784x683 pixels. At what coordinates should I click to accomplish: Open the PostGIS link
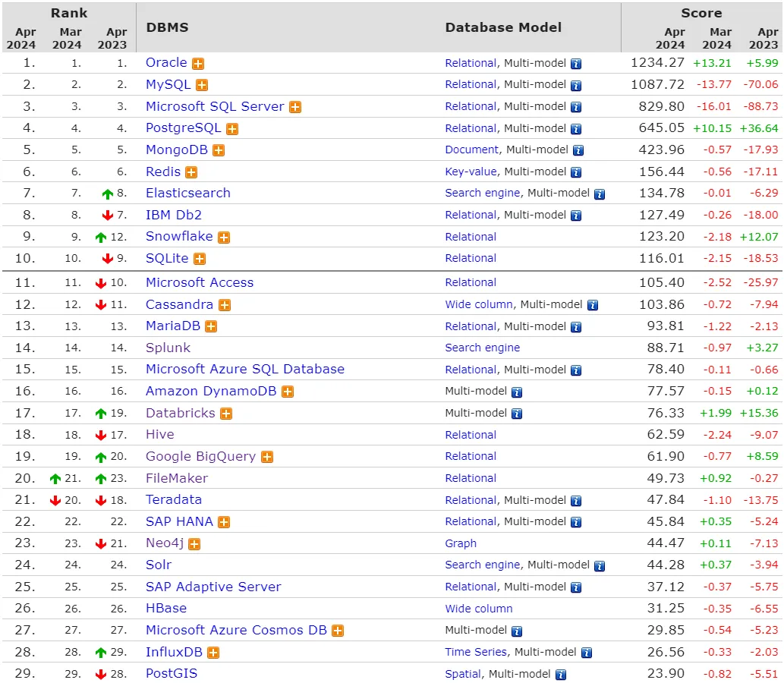[x=172, y=673]
